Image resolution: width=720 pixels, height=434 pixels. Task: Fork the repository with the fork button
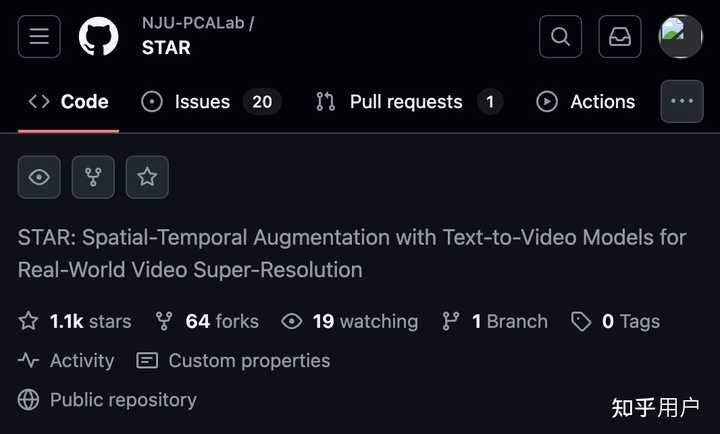(x=93, y=177)
